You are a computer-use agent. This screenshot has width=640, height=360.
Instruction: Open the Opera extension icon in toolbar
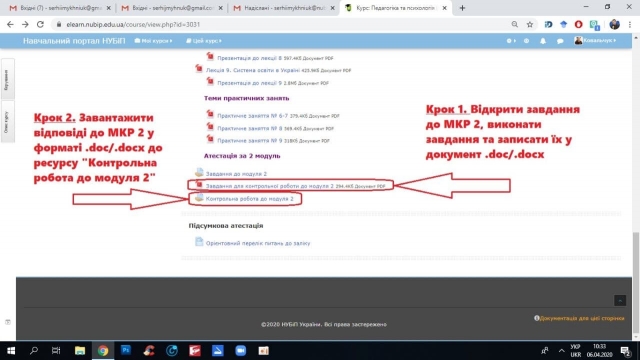pos(578,24)
